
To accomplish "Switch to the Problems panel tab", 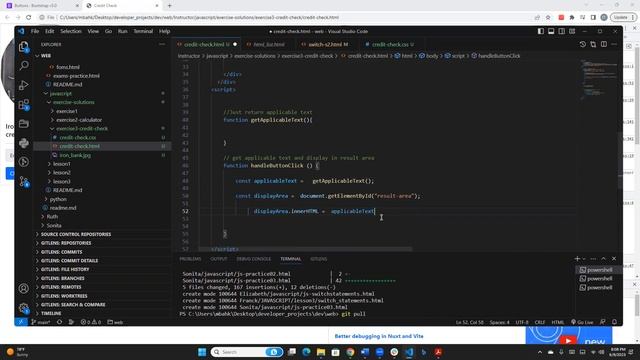I will pos(190,259).
